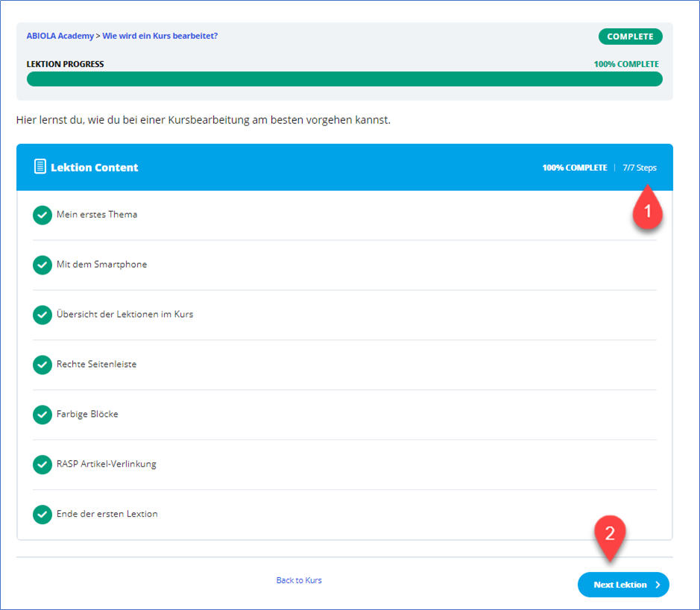
Task: Click checkmark icon beside Mein erstes Thema
Action: point(42,215)
